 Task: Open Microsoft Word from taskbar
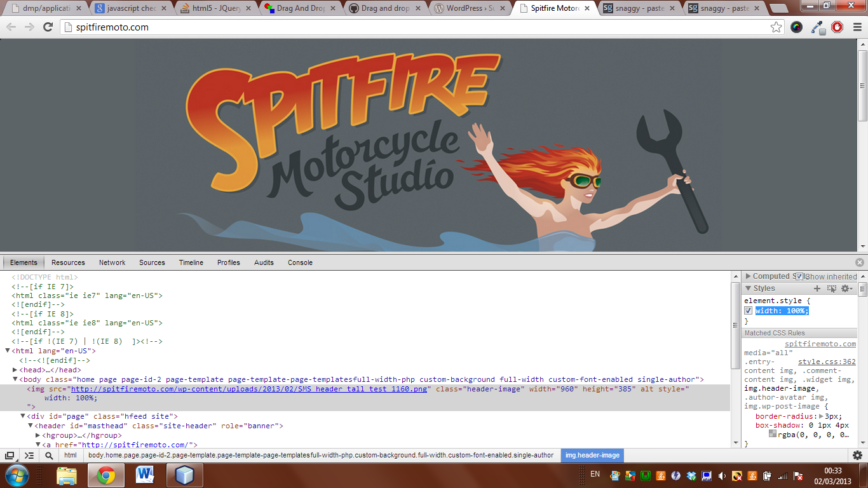pos(145,475)
